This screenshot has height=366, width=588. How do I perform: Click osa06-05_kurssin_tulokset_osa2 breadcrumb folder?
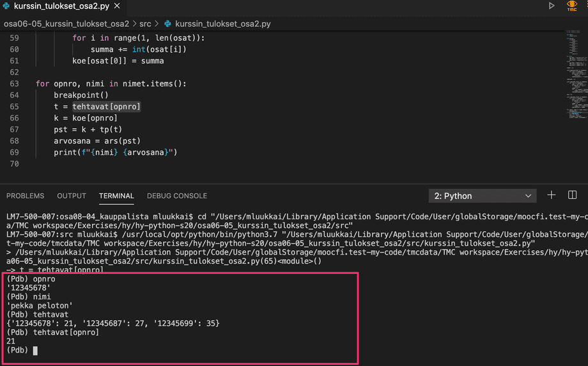tap(66, 24)
